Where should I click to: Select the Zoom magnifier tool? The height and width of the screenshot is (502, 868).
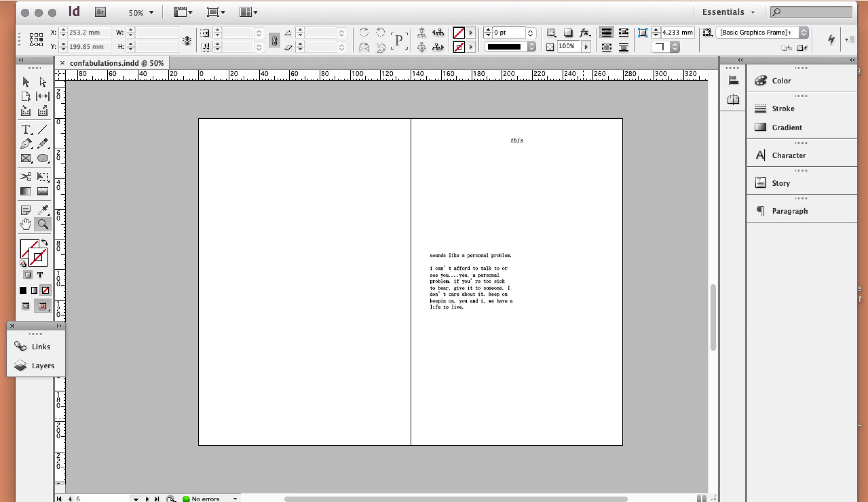click(43, 225)
